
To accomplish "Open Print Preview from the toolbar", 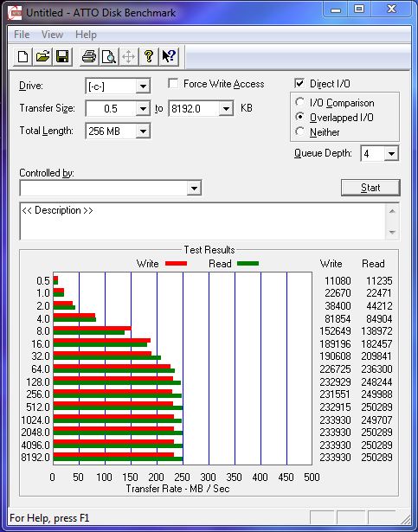I will pos(109,56).
